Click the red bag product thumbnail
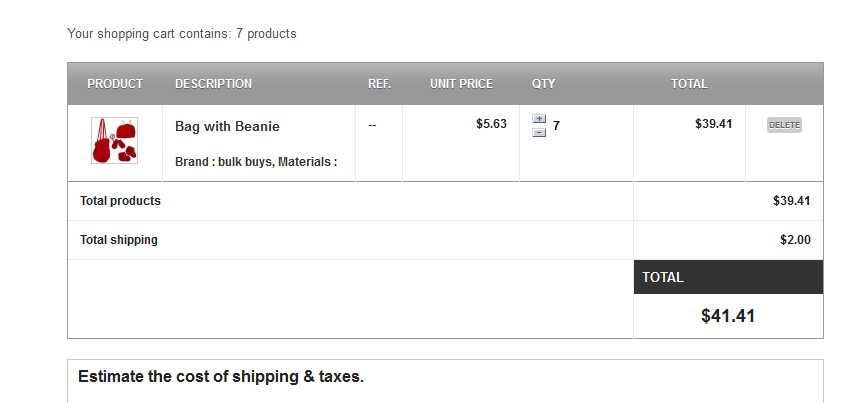 coord(114,140)
